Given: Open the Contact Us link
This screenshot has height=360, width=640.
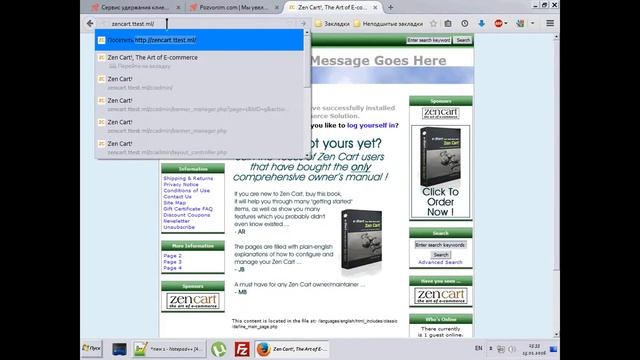Looking at the screenshot, I should click(177, 197).
